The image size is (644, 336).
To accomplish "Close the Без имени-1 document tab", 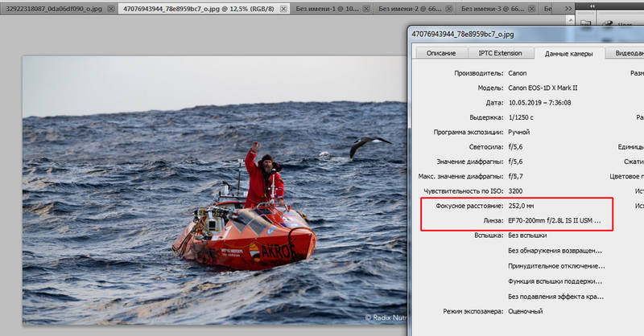I will click(366, 9).
